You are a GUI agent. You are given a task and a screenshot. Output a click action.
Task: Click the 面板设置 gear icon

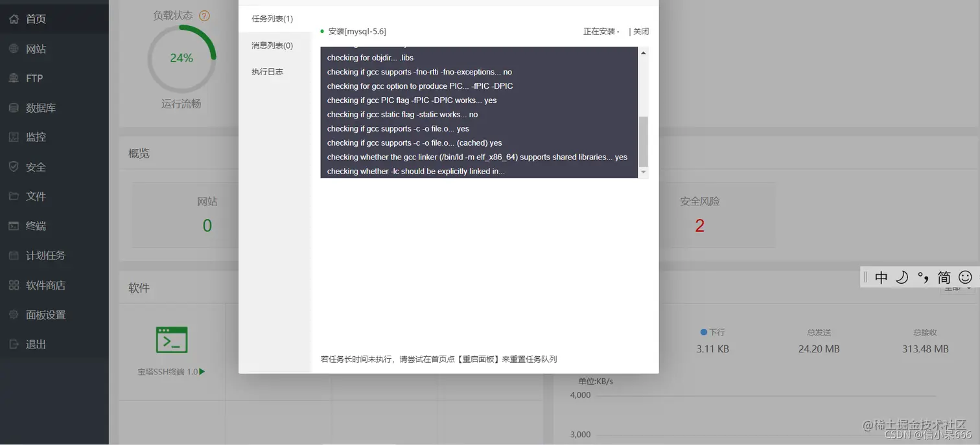tap(14, 315)
